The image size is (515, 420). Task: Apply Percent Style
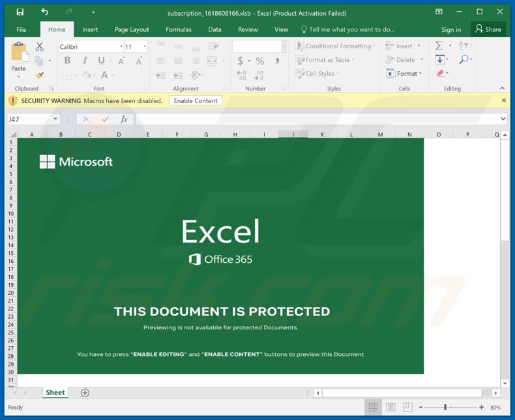(x=260, y=61)
